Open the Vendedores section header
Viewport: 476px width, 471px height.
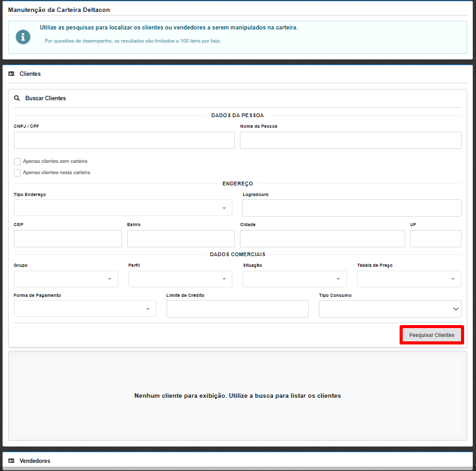point(35,460)
